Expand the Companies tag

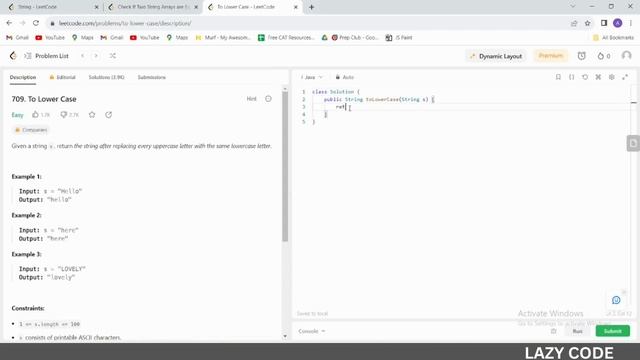click(31, 130)
